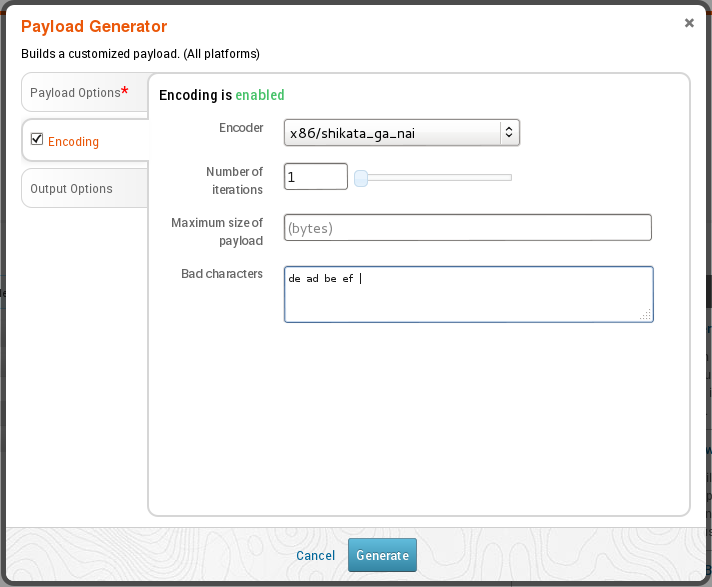Click the green "enabled" status text
712x587 pixels.
click(x=260, y=96)
